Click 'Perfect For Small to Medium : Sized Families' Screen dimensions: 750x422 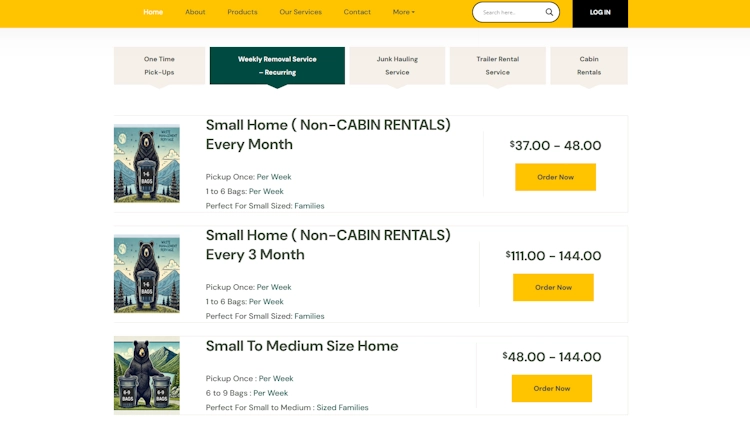click(287, 408)
